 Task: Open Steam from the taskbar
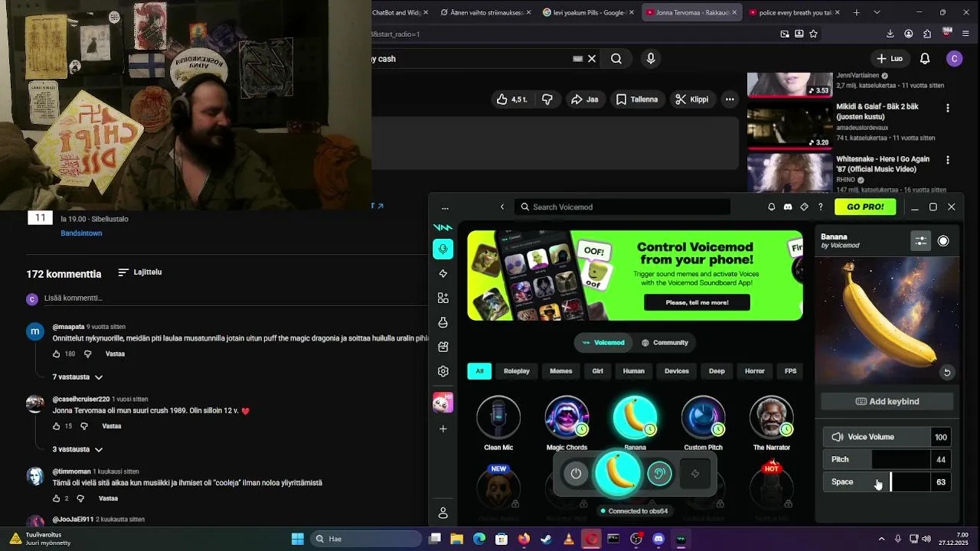click(546, 539)
